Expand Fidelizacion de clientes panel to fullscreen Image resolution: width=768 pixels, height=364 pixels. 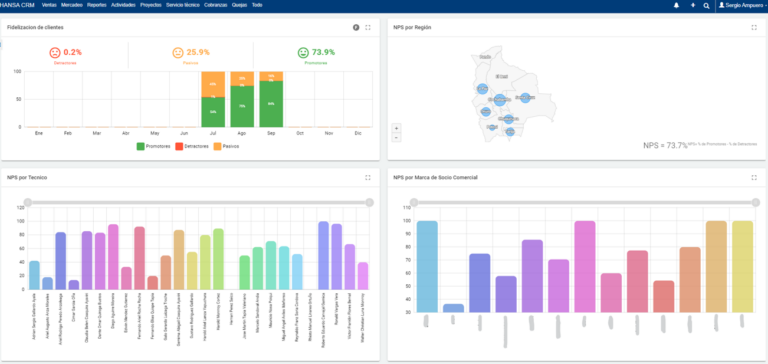click(x=368, y=27)
